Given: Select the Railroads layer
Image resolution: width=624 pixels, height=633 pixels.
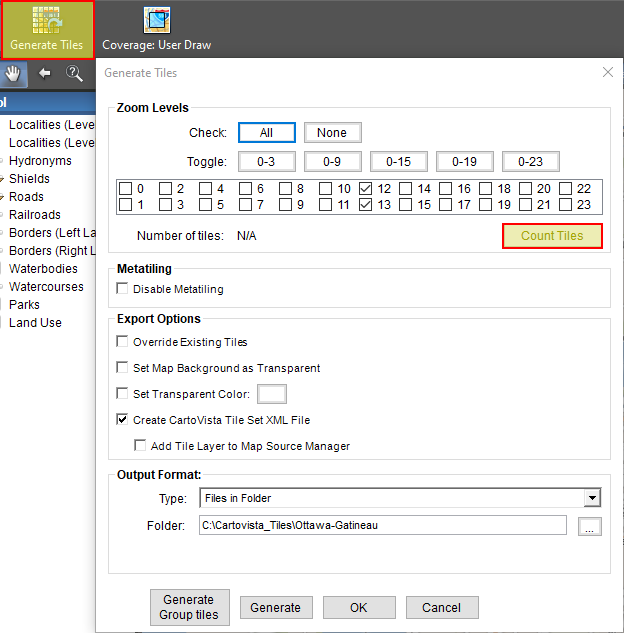Looking at the screenshot, I should [x=35, y=215].
